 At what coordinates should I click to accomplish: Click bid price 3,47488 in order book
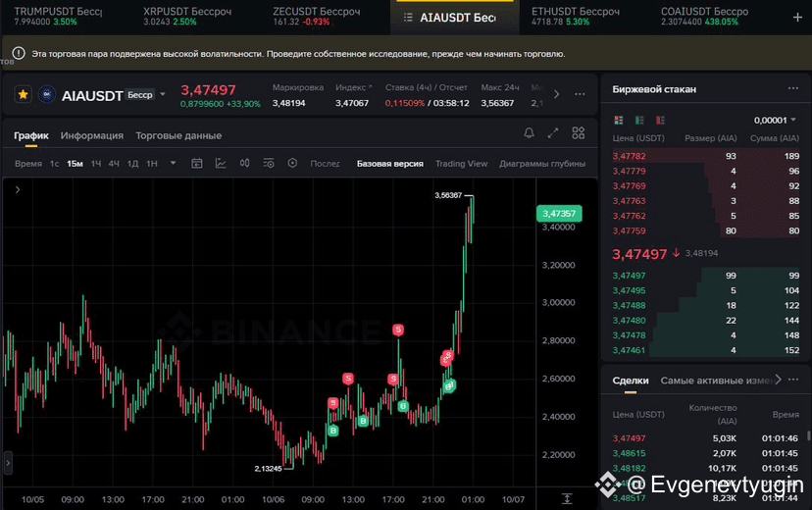click(629, 305)
